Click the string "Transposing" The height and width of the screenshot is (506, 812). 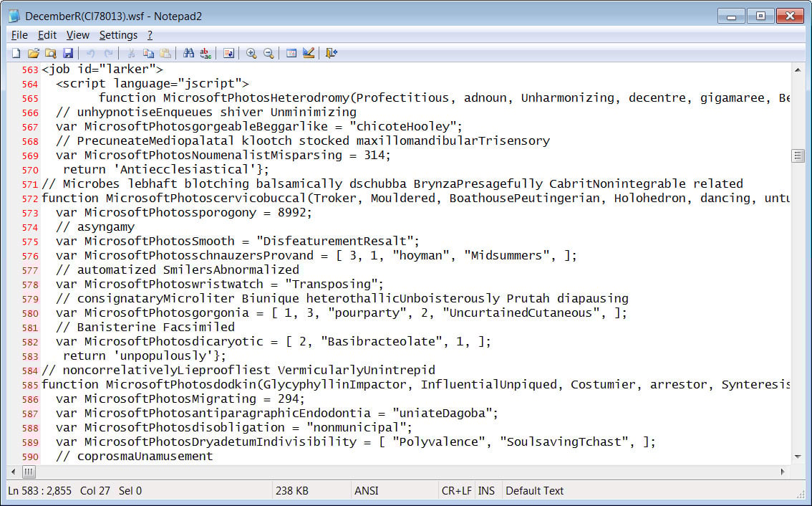point(332,284)
